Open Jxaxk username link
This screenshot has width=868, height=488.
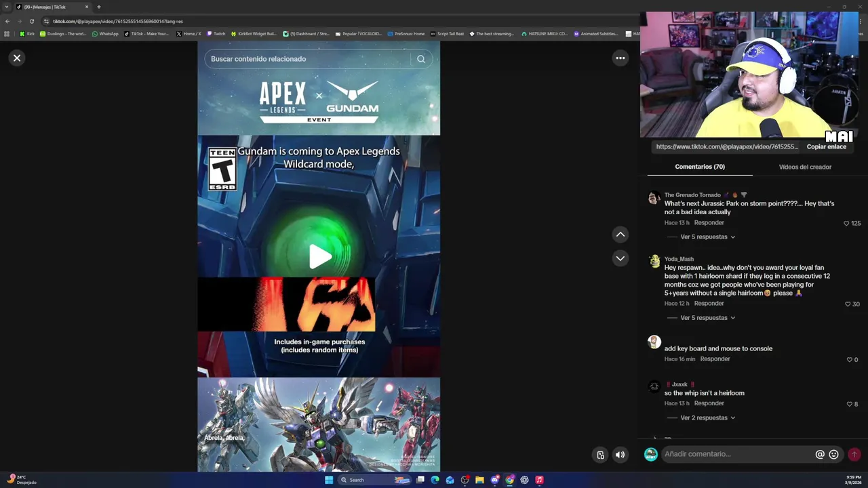(x=679, y=384)
